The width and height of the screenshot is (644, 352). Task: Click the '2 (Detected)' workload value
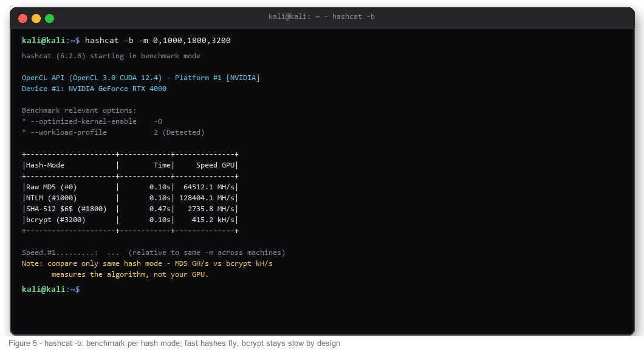tap(179, 132)
